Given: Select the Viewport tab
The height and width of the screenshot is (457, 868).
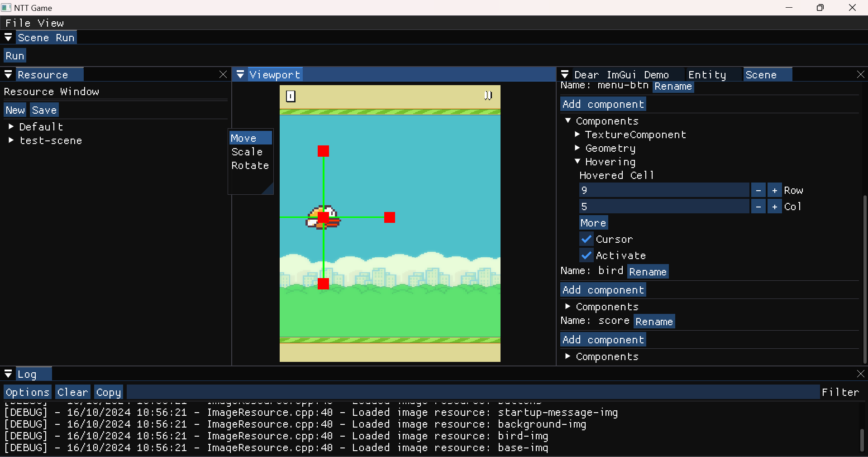Looking at the screenshot, I should pyautogui.click(x=275, y=75).
